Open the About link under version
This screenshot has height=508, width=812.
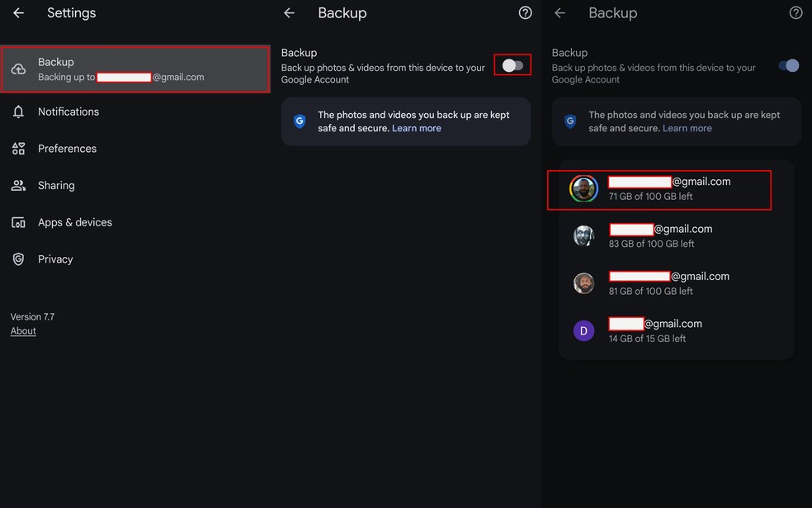(x=23, y=331)
